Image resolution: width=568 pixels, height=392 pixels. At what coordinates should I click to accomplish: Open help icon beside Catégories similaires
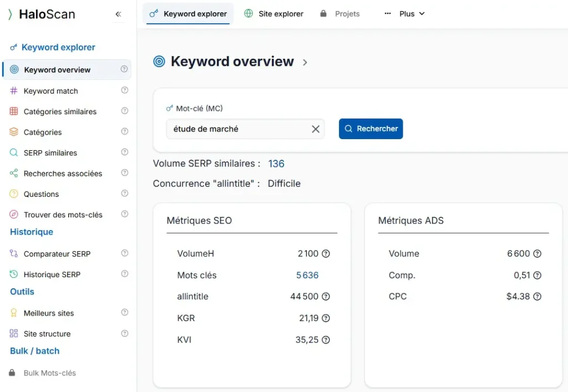125,111
